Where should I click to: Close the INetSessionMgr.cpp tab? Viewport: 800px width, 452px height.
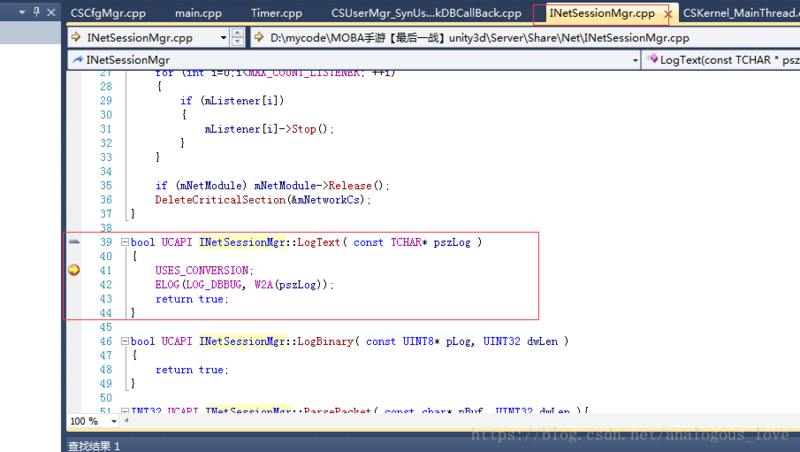668,14
